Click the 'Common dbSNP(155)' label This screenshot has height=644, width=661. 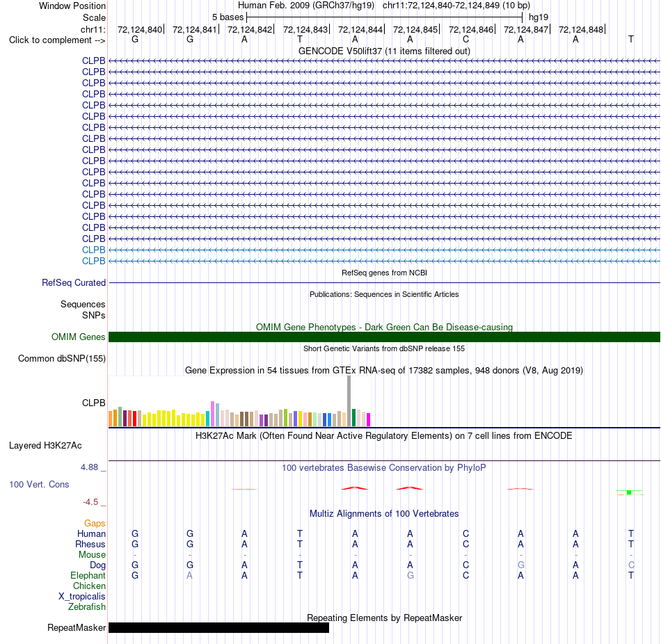pyautogui.click(x=62, y=359)
